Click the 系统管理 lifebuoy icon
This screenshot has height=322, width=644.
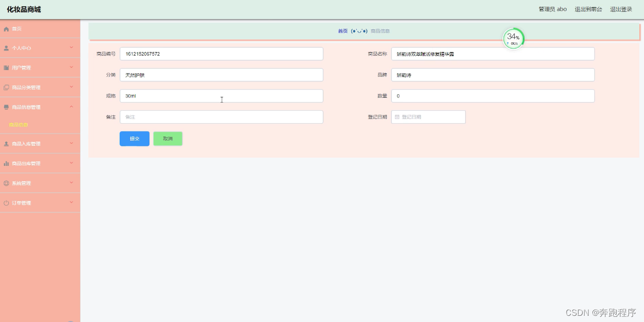(6, 183)
